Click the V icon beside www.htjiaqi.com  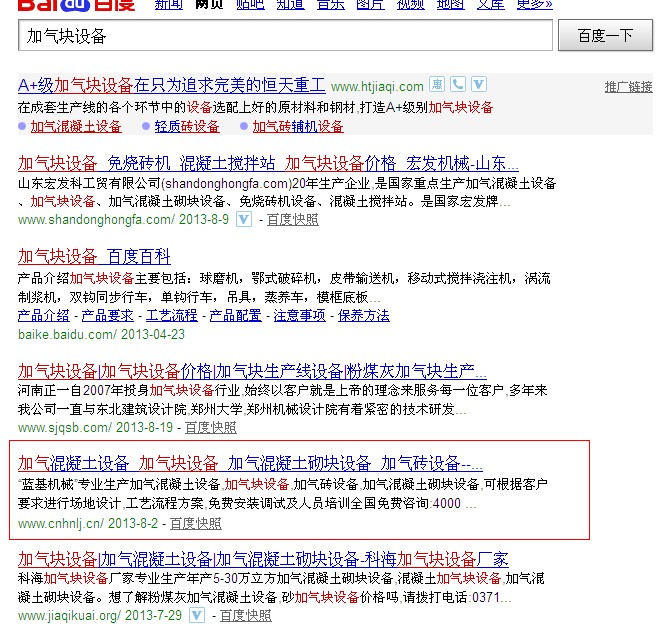479,84
